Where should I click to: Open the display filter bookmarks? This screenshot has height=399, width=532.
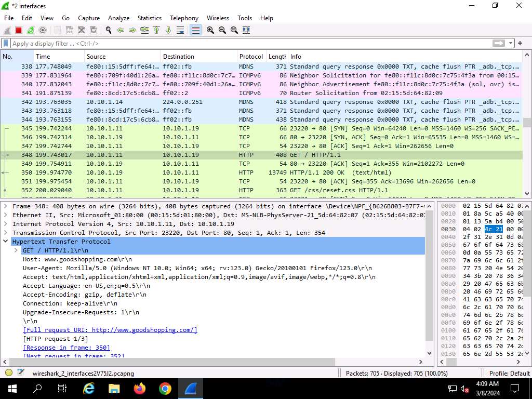point(6,44)
